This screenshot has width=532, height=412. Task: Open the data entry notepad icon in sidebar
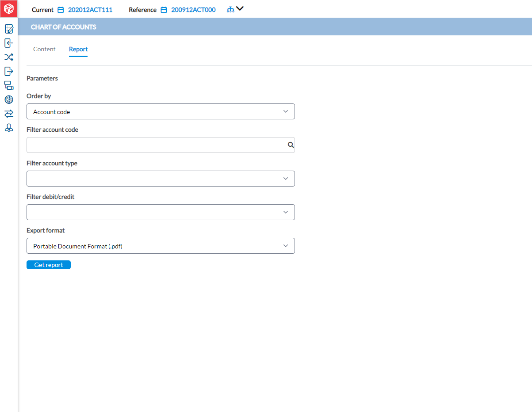pos(9,29)
